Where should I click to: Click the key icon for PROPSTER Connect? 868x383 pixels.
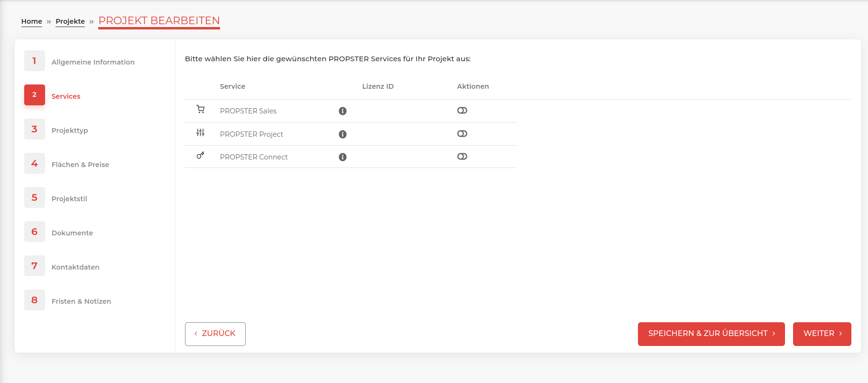click(201, 155)
